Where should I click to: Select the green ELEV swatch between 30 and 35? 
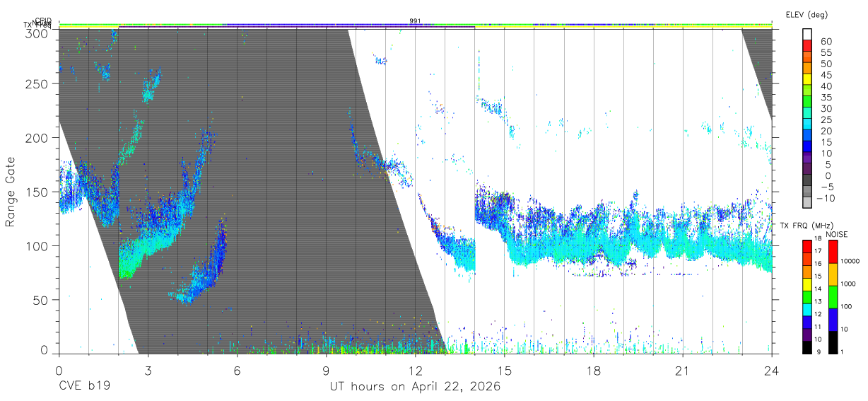(x=808, y=103)
